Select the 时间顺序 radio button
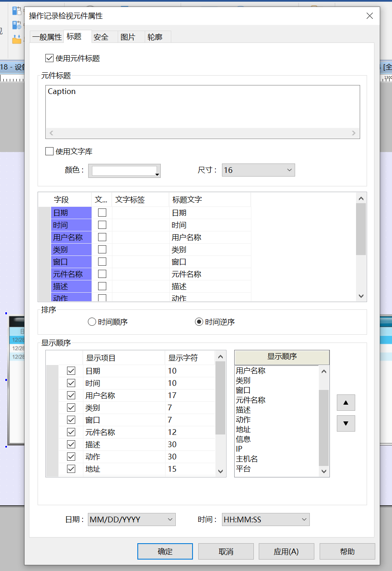The height and width of the screenshot is (571, 392). pyautogui.click(x=92, y=322)
